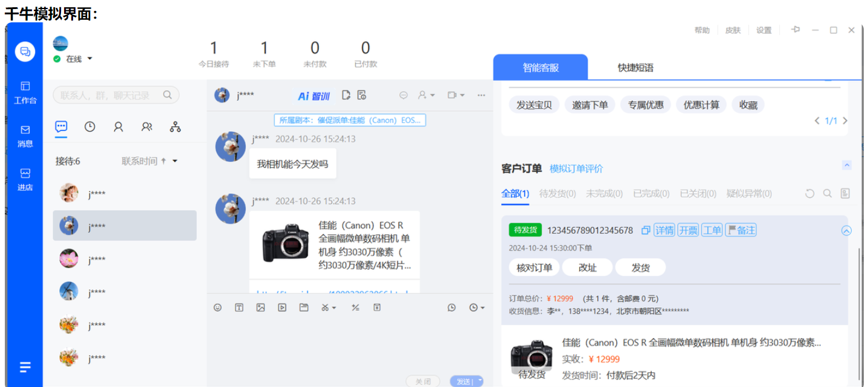The width and height of the screenshot is (868, 387).
Task: Click the 发货 ship button
Action: (x=640, y=267)
